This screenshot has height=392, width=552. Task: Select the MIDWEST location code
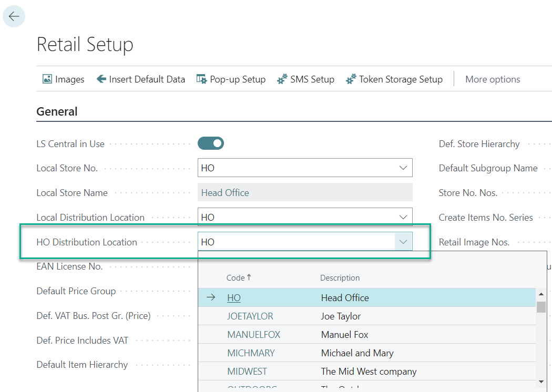tap(247, 372)
